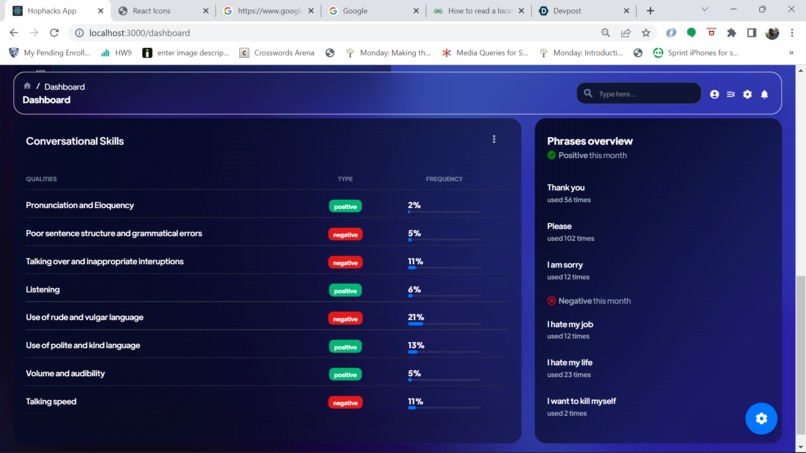The width and height of the screenshot is (806, 453).
Task: Click the address bar URL localhost:3000/dashboard
Action: (140, 33)
